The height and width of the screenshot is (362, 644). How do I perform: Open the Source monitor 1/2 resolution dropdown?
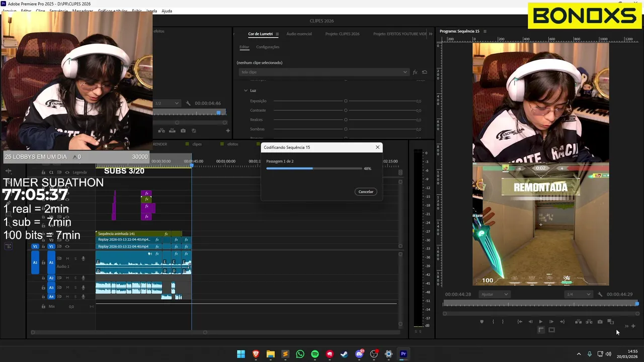[167, 103]
